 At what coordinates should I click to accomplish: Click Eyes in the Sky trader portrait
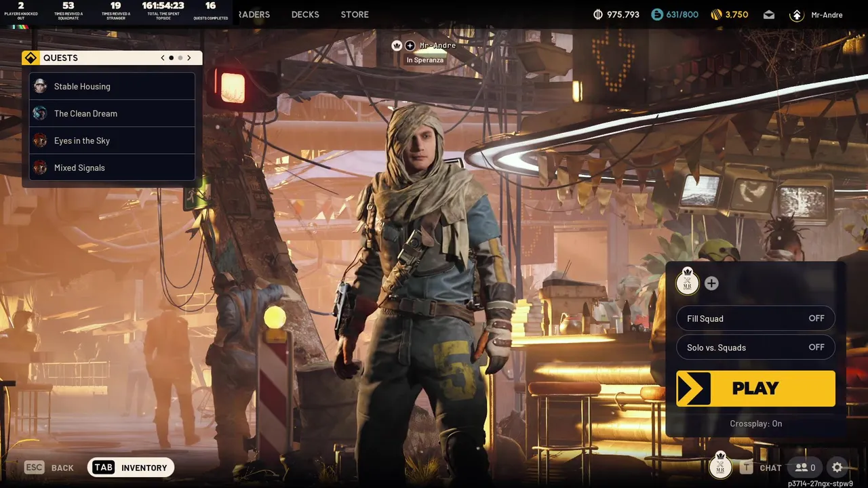point(40,140)
